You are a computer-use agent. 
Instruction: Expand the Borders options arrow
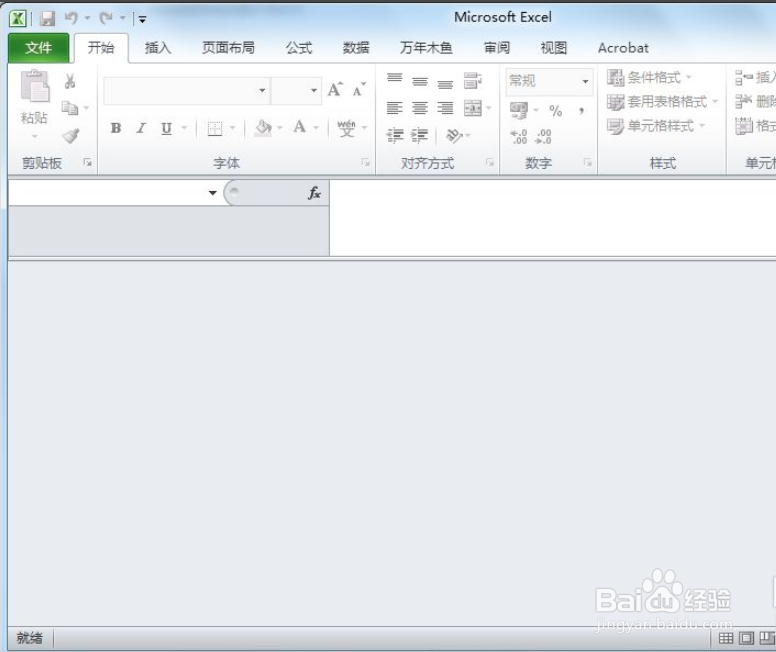pos(232,129)
